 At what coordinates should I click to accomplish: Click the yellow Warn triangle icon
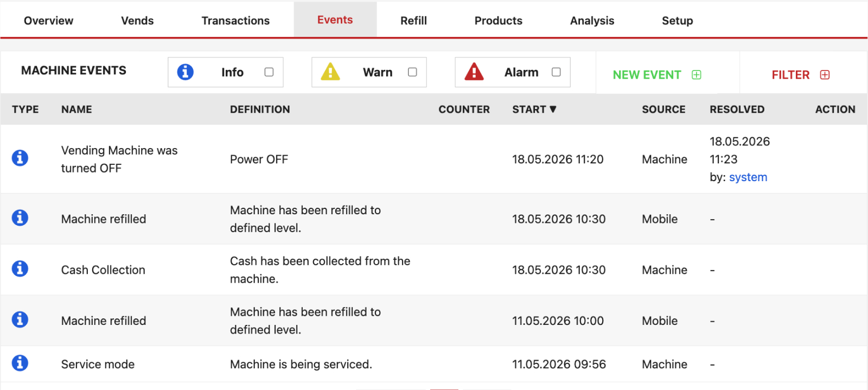tap(330, 72)
